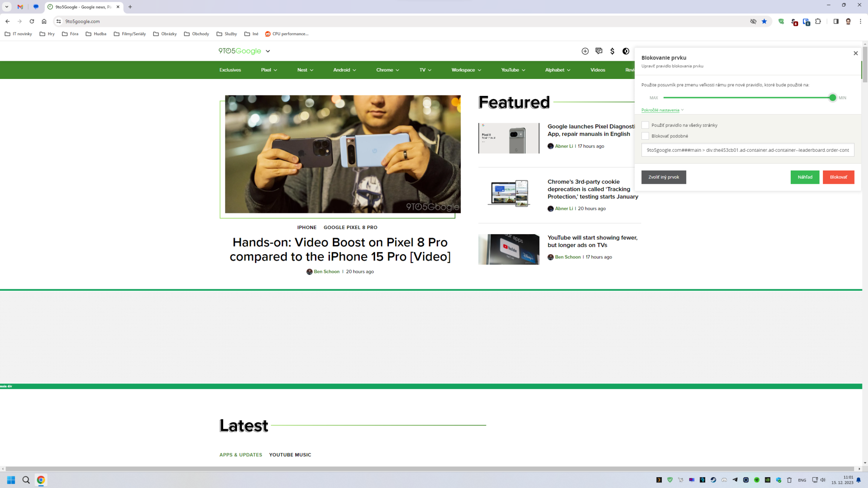
Task: Open Discord from the system tray
Action: point(724,480)
